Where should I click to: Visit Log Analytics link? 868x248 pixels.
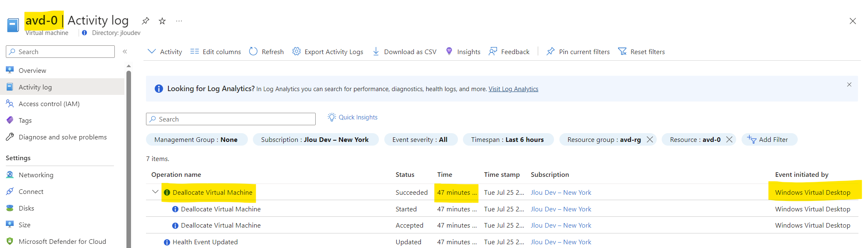(x=513, y=89)
